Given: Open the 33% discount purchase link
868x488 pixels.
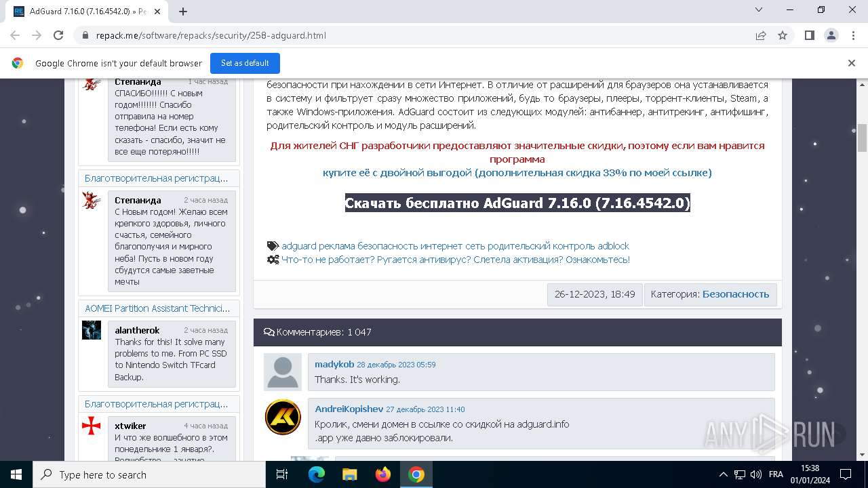Looking at the screenshot, I should point(517,173).
